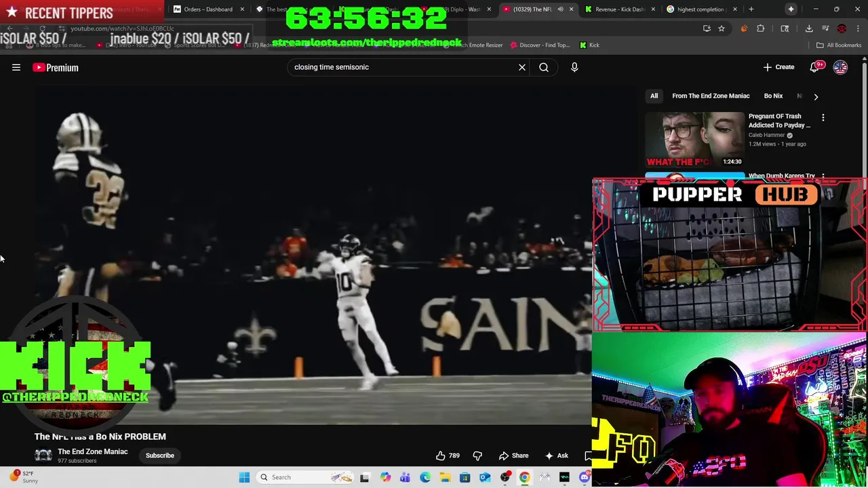Open Discover - Find Top bookmark
Screen dimensions: 868x488
pos(540,45)
